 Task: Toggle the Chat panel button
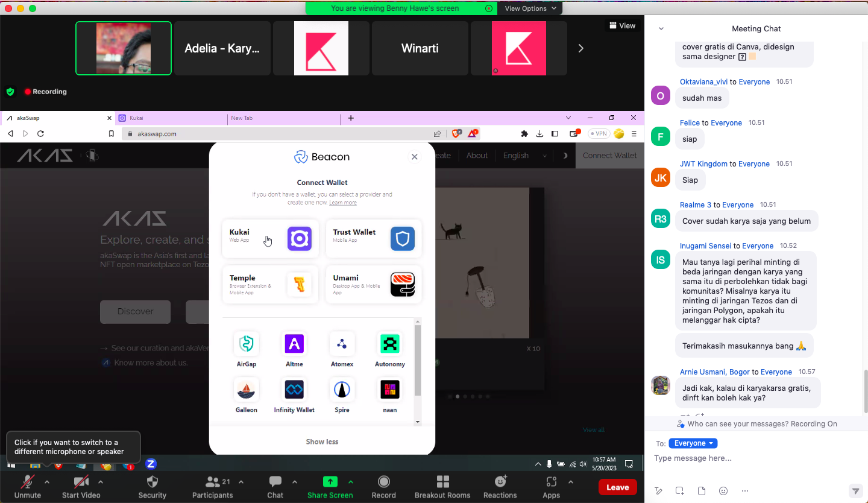(x=275, y=487)
